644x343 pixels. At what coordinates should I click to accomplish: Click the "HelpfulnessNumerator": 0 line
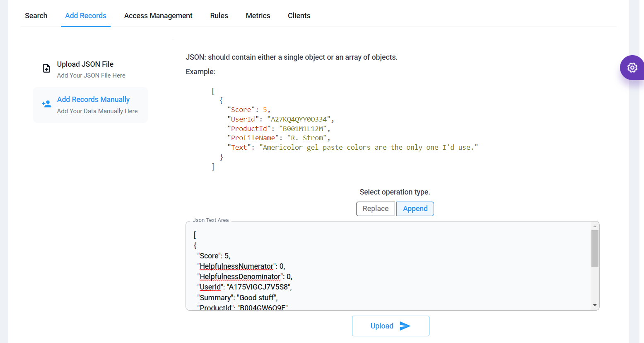pos(241,266)
